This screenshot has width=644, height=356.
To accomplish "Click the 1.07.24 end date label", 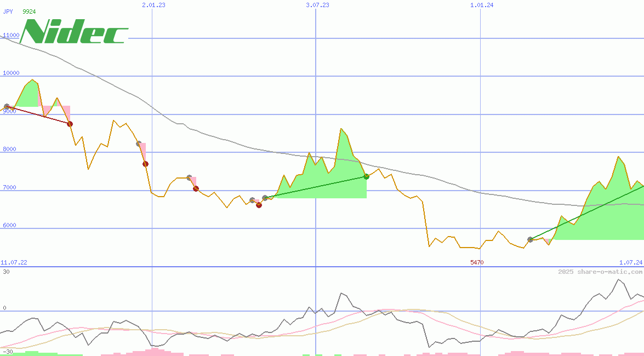I will coord(631,262).
